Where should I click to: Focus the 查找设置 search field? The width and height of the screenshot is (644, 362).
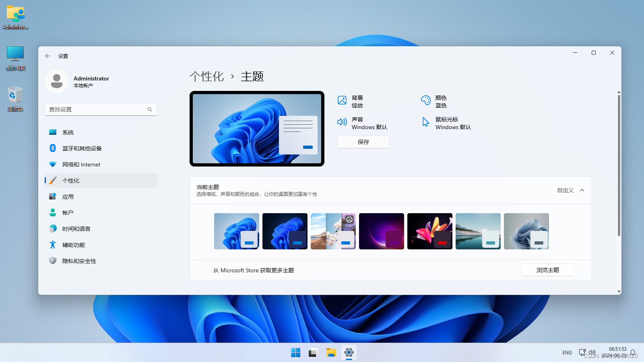click(101, 109)
